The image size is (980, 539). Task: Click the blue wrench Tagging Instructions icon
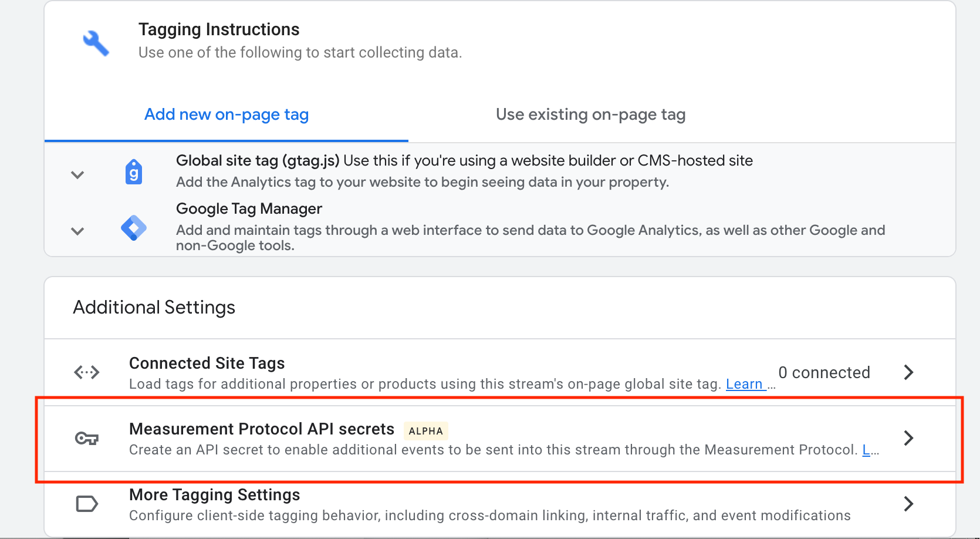tap(96, 43)
